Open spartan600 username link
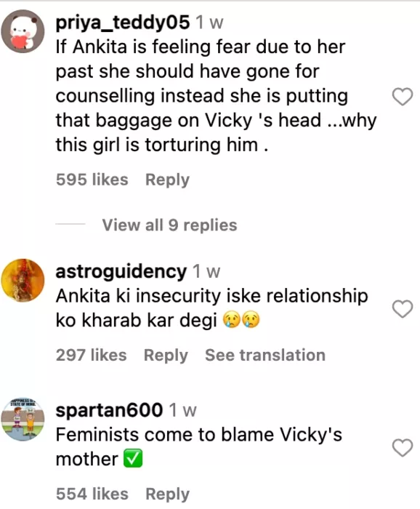 point(109,410)
